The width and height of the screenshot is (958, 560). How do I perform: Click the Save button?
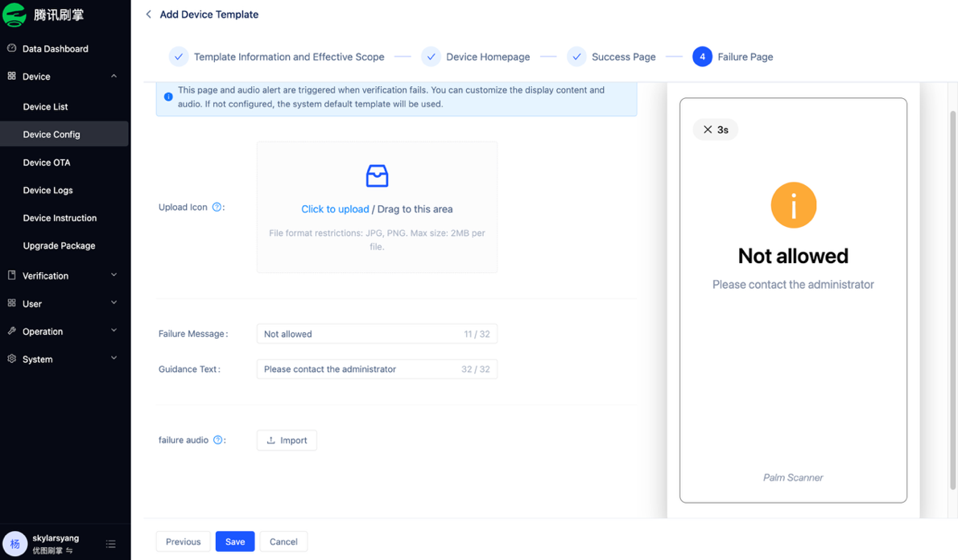pos(235,541)
